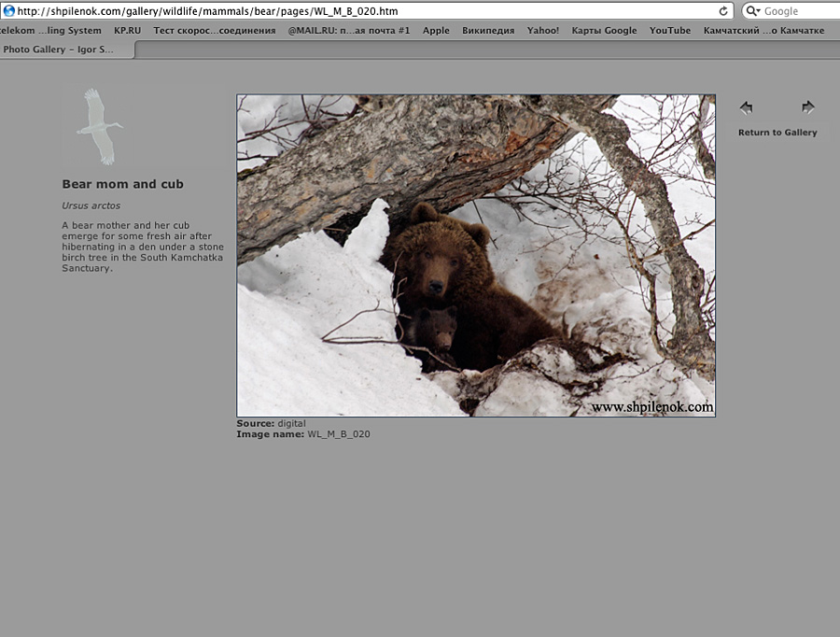840x637 pixels.
Task: Open the Тест скорос...соединения bookmark
Action: 214,31
